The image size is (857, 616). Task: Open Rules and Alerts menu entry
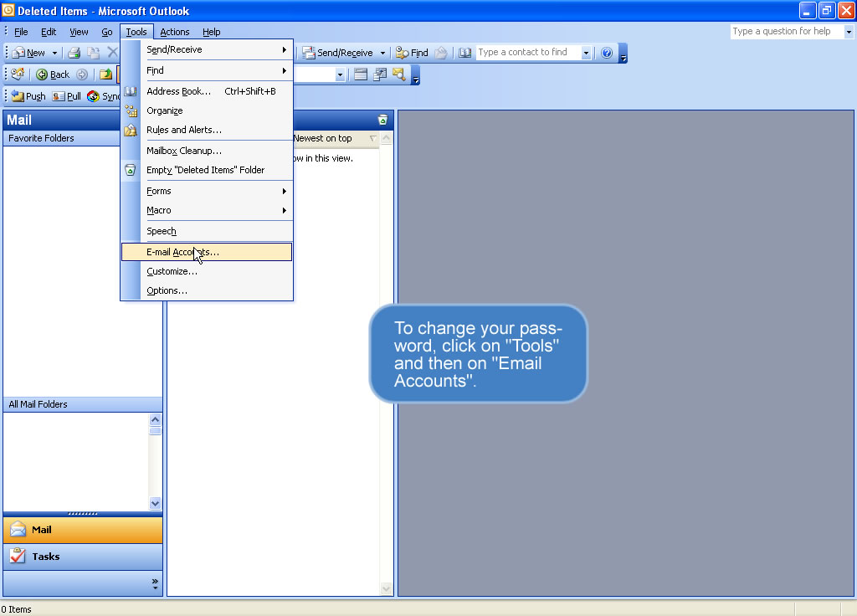point(184,130)
